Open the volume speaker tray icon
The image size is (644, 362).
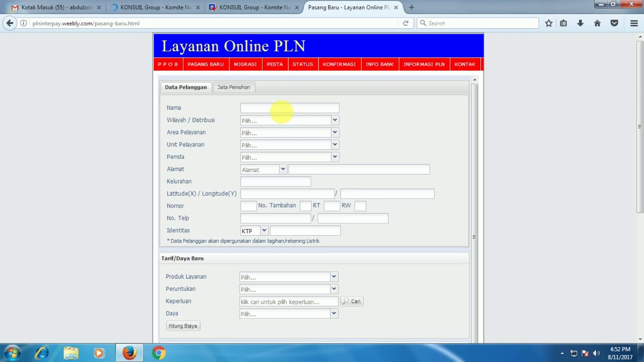point(597,353)
